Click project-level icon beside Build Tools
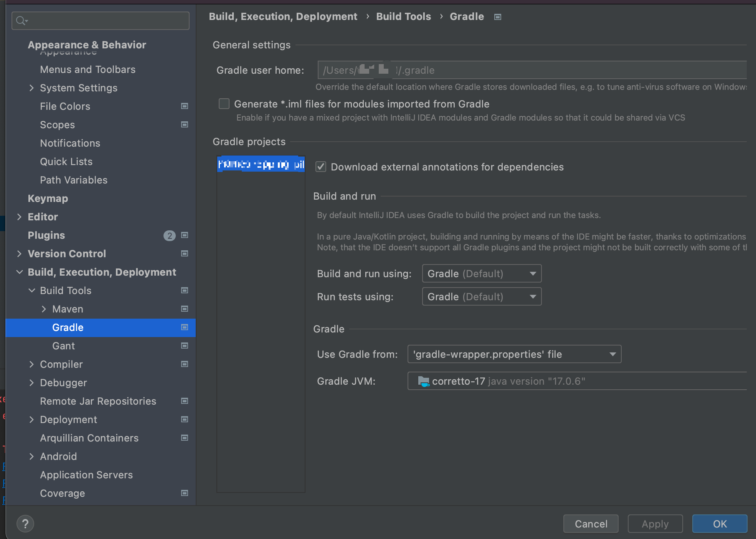This screenshot has width=756, height=539. [x=185, y=291]
